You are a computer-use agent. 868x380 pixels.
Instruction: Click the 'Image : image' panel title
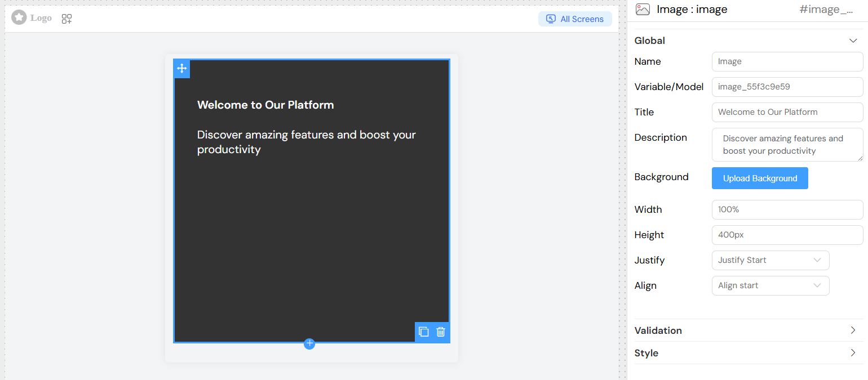tap(692, 10)
